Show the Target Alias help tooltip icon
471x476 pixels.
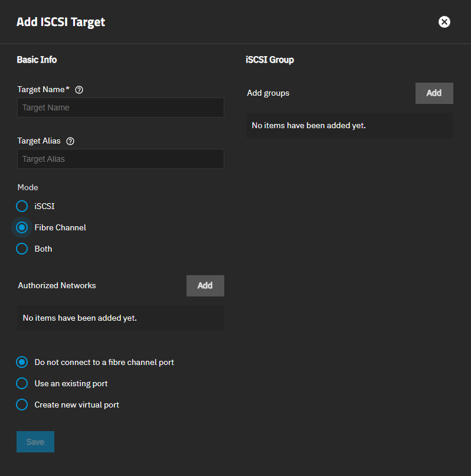click(x=71, y=141)
